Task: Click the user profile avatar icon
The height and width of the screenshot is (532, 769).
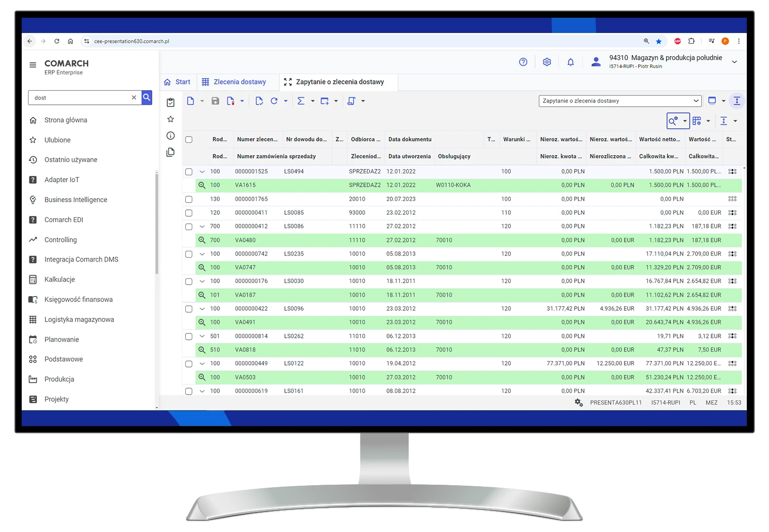Action: tap(596, 62)
